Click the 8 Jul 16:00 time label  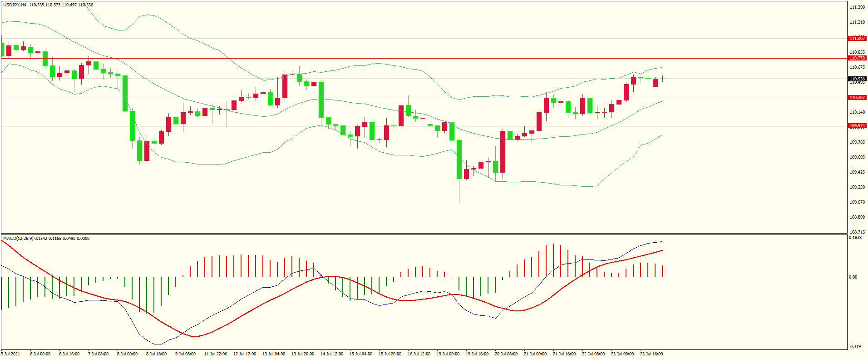156,354
